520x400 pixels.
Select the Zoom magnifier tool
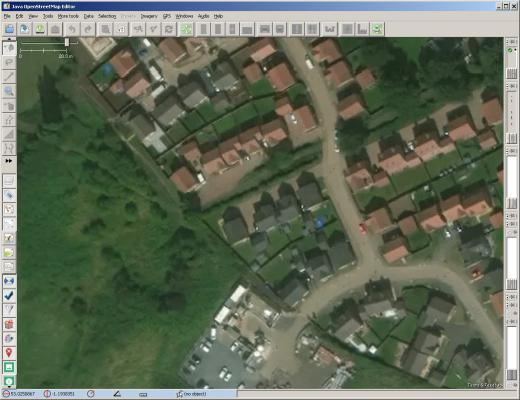tap(9, 91)
